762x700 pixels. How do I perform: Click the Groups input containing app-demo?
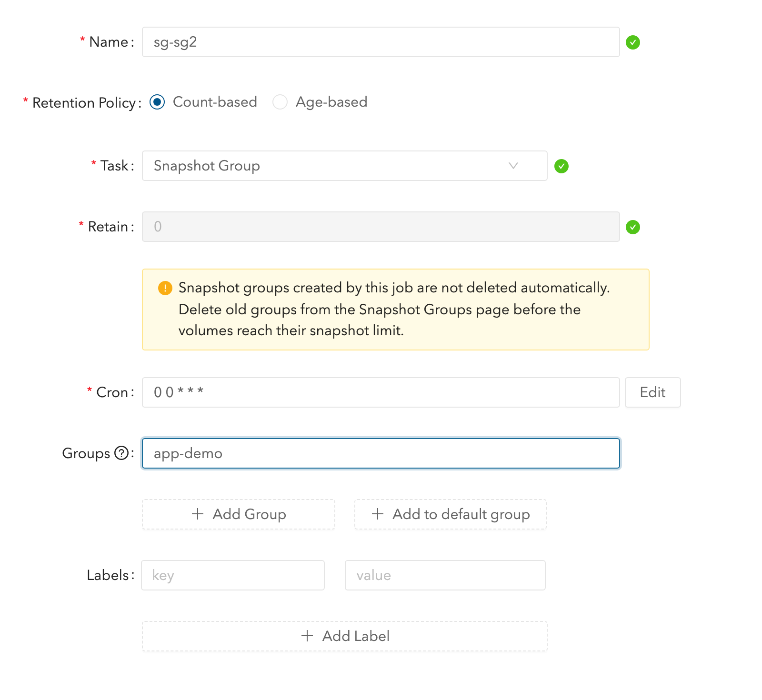[381, 453]
